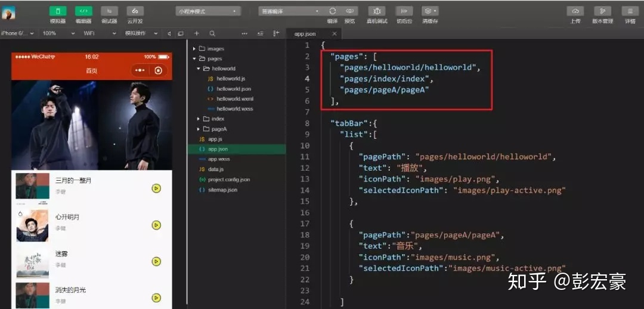Click the 上传 upload icon

pos(575,11)
